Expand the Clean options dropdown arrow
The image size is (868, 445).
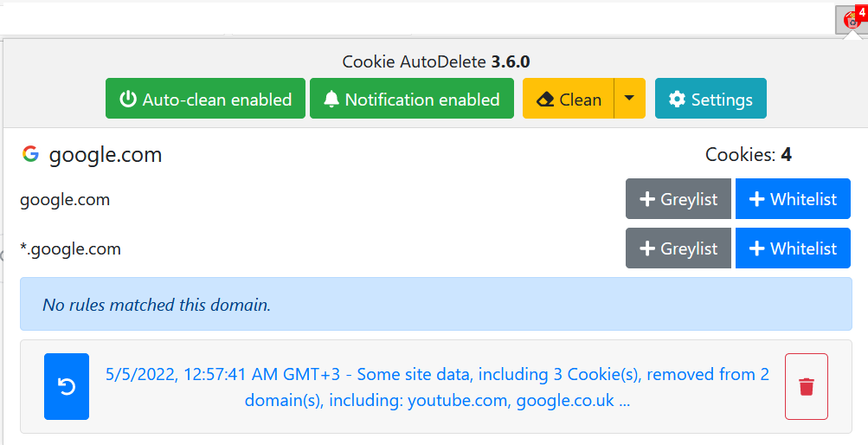click(629, 99)
